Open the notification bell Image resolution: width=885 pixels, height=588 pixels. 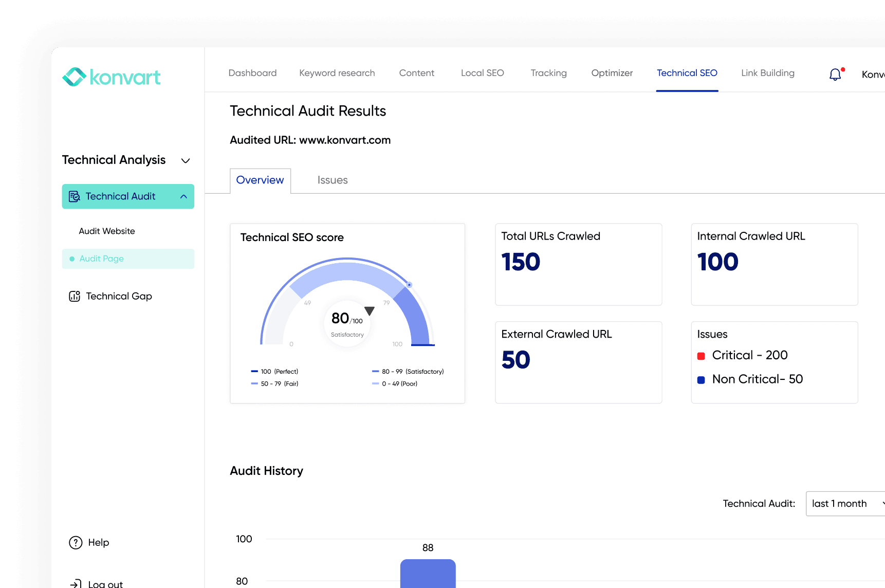point(835,75)
